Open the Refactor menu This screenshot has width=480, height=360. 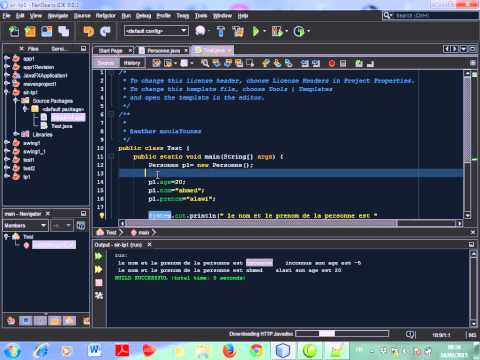tap(105, 16)
